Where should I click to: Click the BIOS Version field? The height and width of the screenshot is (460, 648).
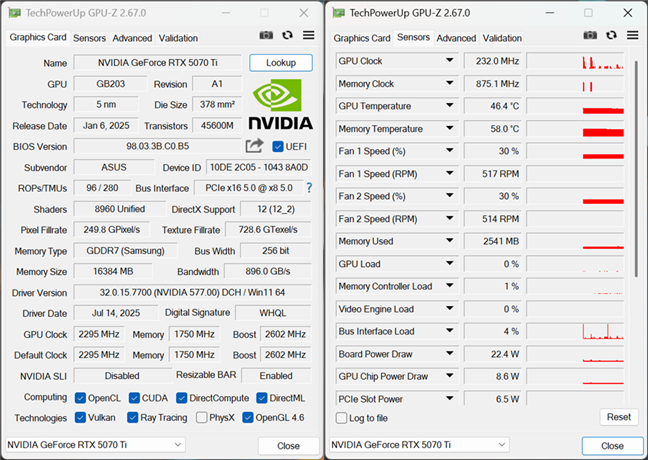point(157,146)
